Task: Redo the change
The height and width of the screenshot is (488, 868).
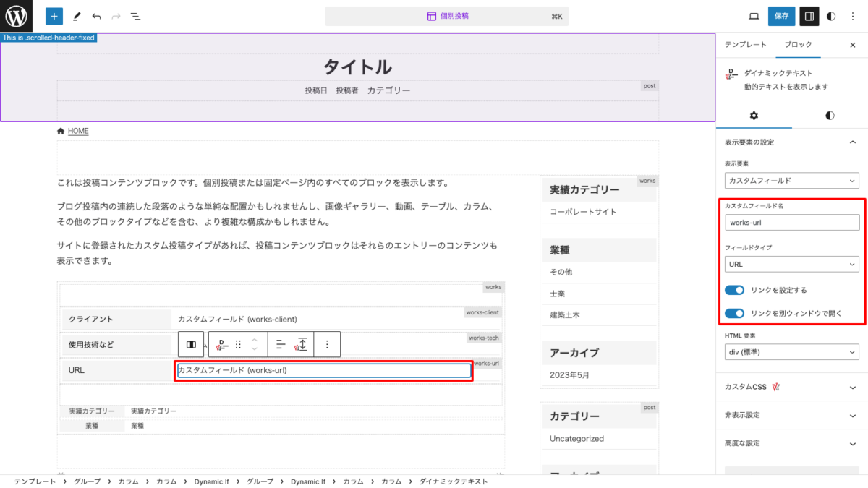Action: [x=116, y=16]
